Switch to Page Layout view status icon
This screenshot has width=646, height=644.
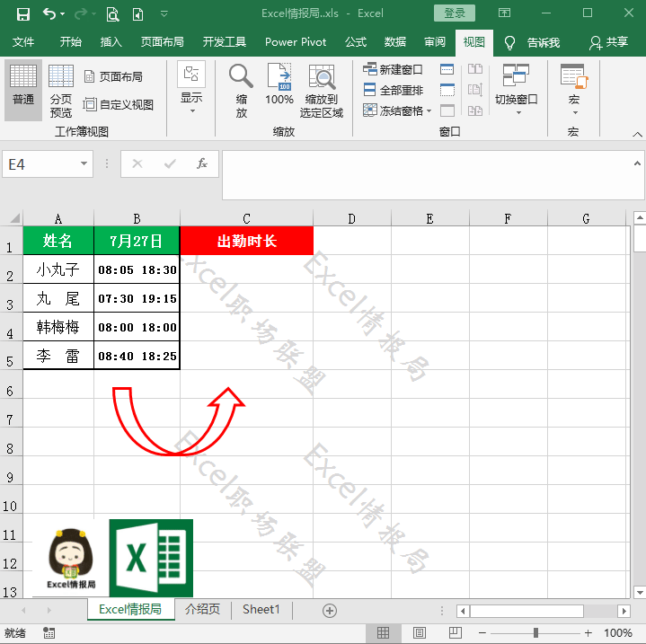[x=419, y=633]
